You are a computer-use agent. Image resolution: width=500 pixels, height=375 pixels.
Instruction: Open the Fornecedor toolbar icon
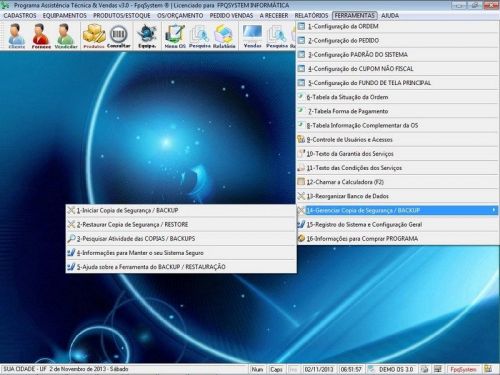click(41, 36)
